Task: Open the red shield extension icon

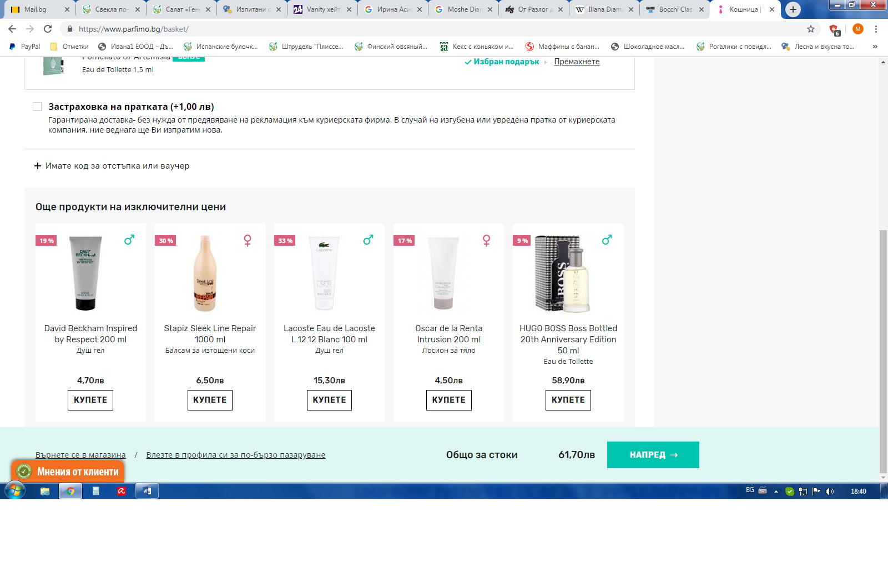Action: [x=834, y=29]
